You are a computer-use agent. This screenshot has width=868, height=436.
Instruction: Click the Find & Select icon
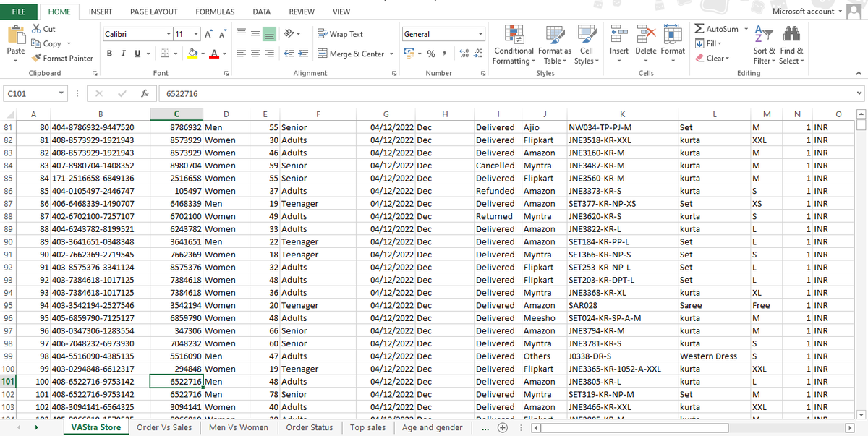click(791, 43)
